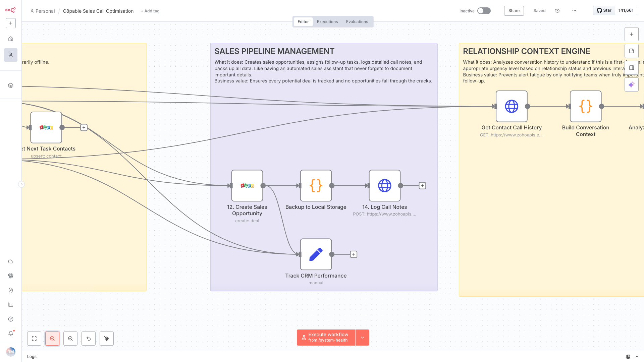Pop out the Logs panel icon
Screen dimensions: 644x362
tap(628, 357)
